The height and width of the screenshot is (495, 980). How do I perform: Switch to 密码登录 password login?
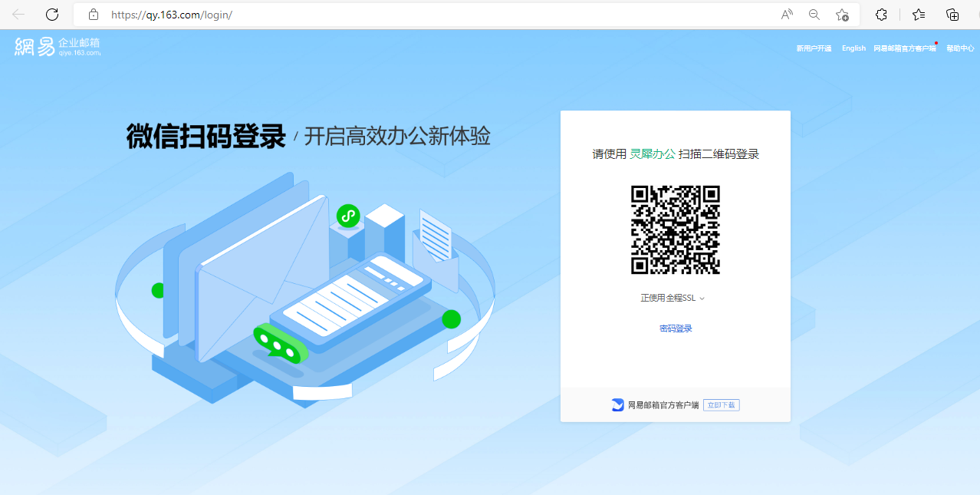point(676,328)
